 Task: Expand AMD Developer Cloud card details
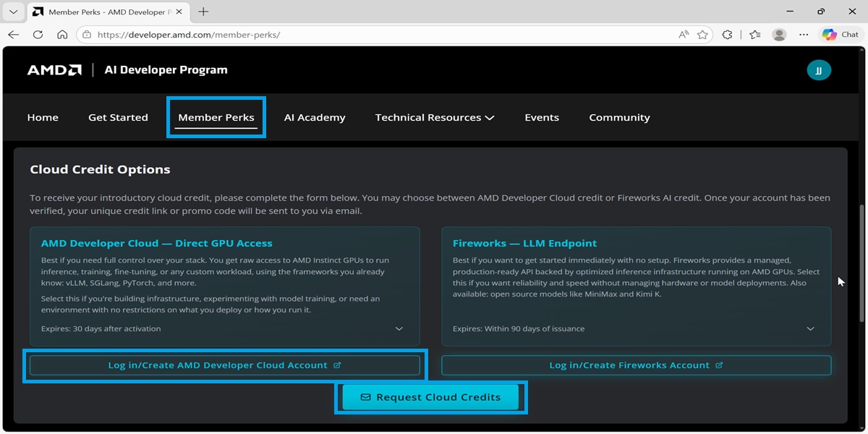click(x=399, y=328)
